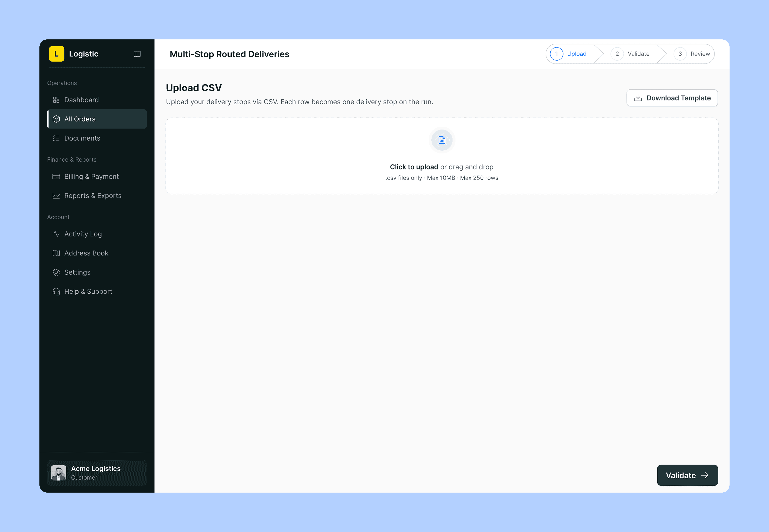Click the 'Multi-Stop Routed Deliveries' page title

[x=229, y=54]
